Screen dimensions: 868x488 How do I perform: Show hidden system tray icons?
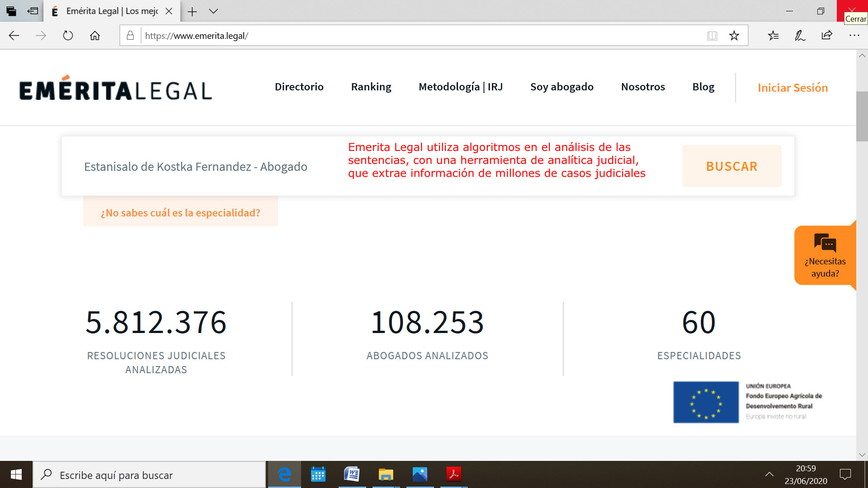click(x=769, y=474)
